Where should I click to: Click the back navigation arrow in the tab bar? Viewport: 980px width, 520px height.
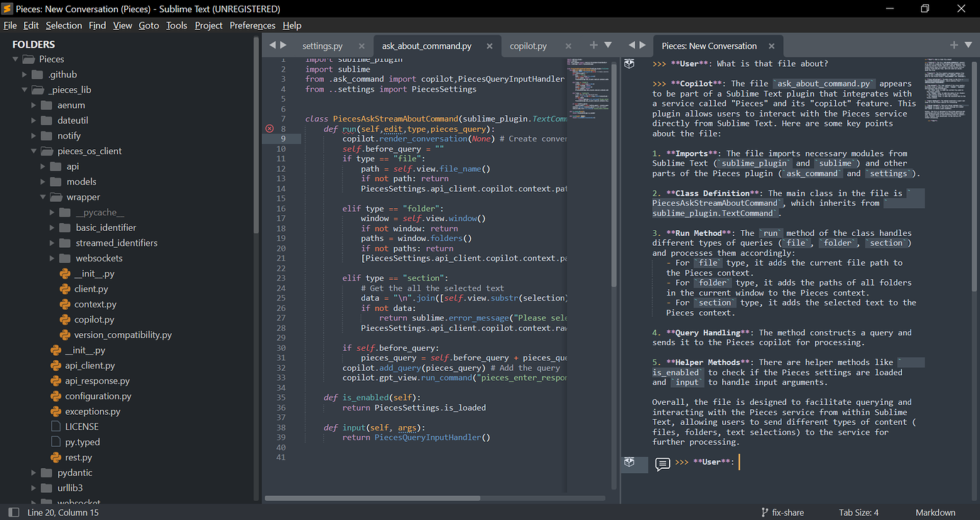[273, 44]
